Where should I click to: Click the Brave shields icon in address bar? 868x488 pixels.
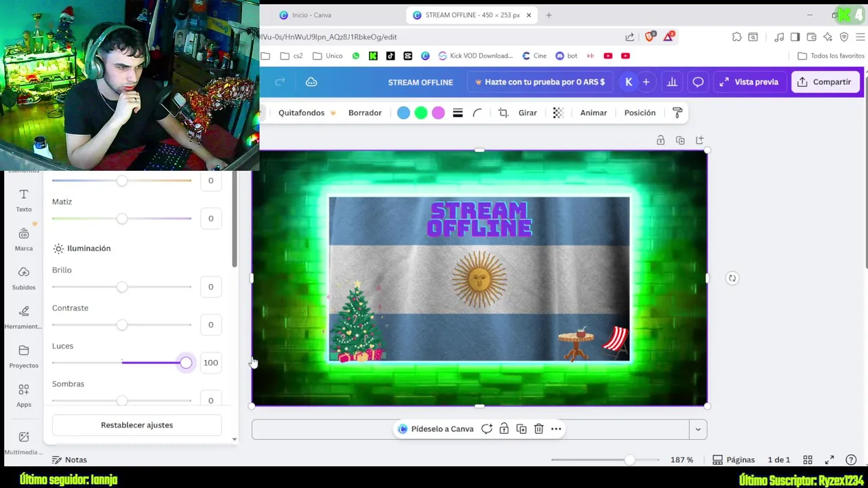[650, 37]
